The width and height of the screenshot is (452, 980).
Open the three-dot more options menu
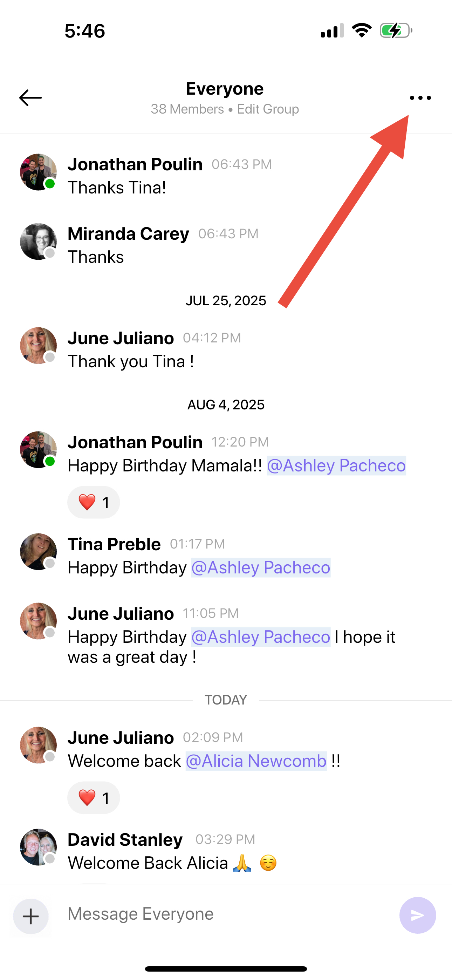pos(420,98)
